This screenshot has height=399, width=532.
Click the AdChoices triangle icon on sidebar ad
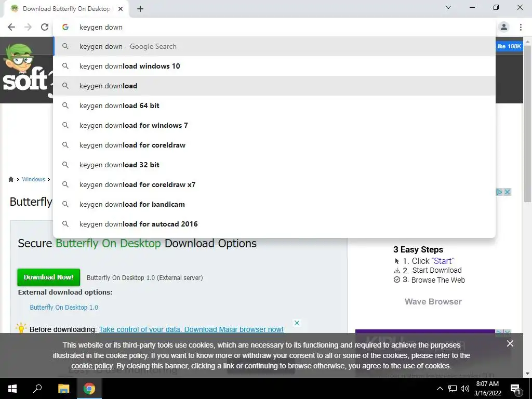tap(499, 192)
